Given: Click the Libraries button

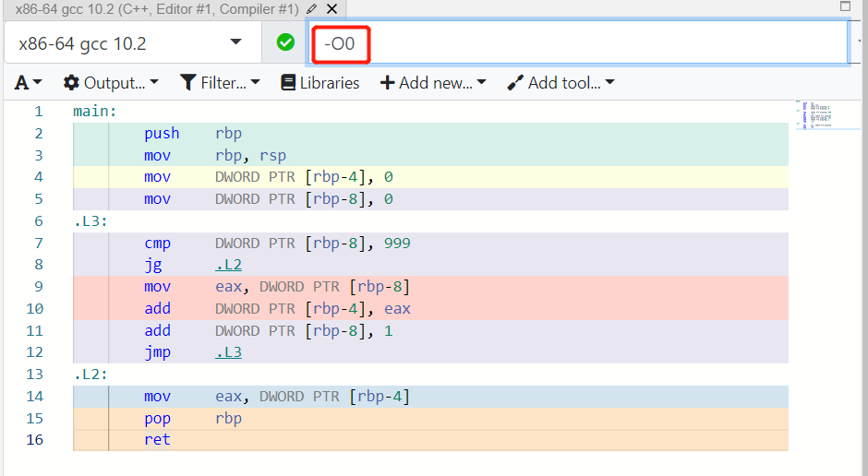Looking at the screenshot, I should click(320, 83).
